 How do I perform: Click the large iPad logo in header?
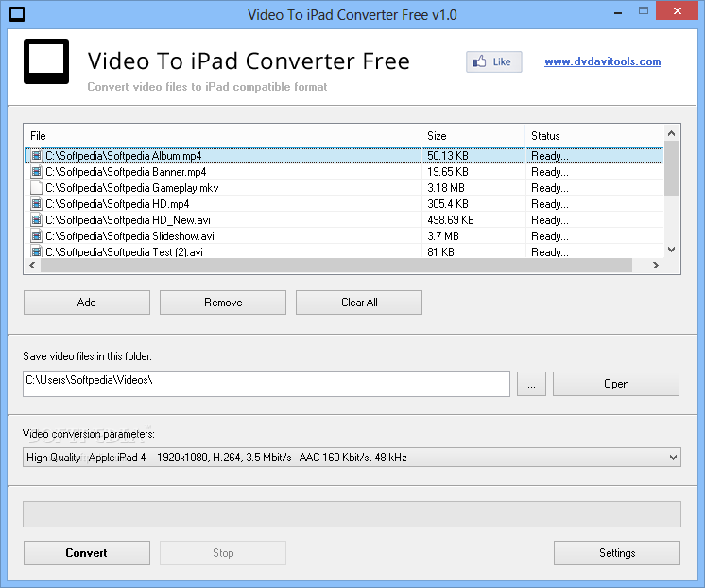pyautogui.click(x=46, y=61)
